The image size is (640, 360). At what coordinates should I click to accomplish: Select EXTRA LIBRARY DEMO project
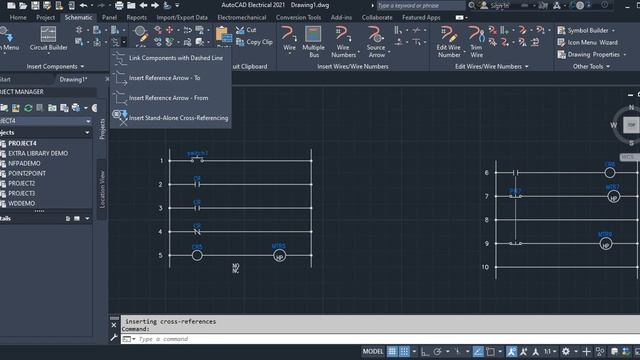(x=38, y=153)
